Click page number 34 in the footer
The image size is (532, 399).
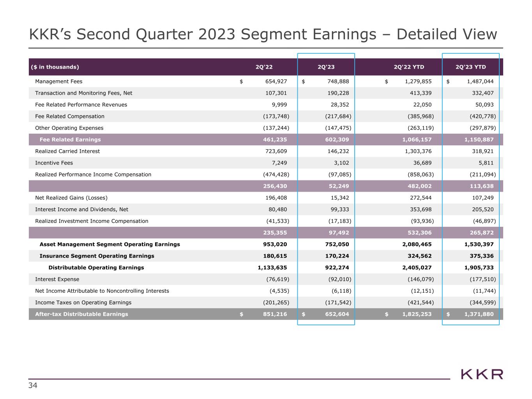[x=33, y=386]
